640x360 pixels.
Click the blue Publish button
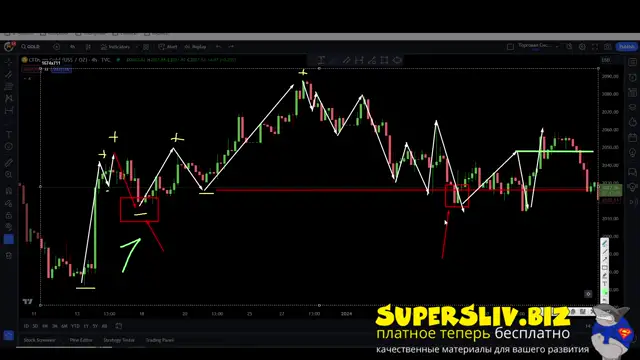[626, 47]
